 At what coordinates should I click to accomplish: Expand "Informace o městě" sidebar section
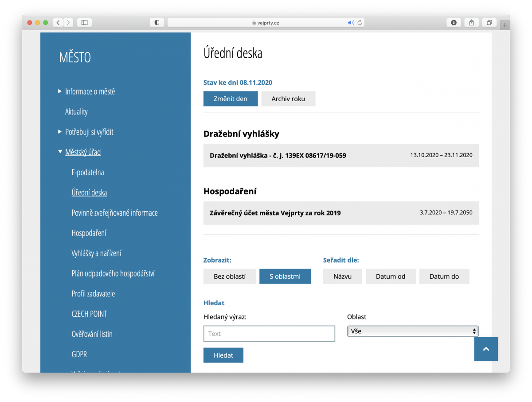[x=60, y=91]
